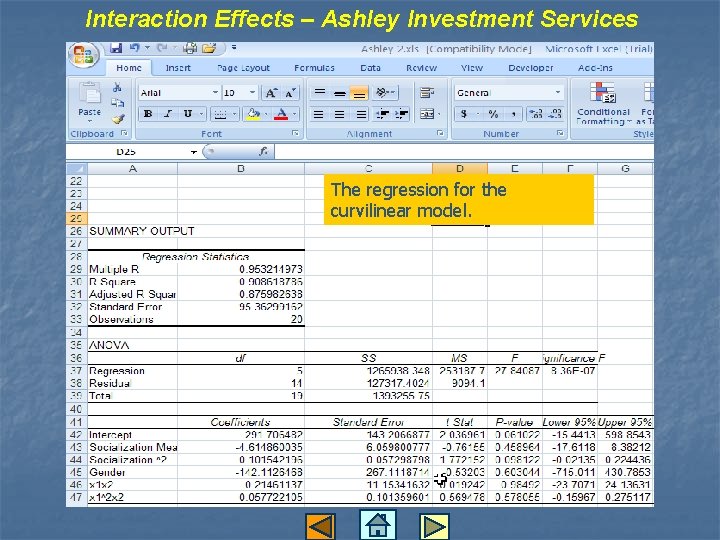Apply Accounting dollar format

coord(464,114)
